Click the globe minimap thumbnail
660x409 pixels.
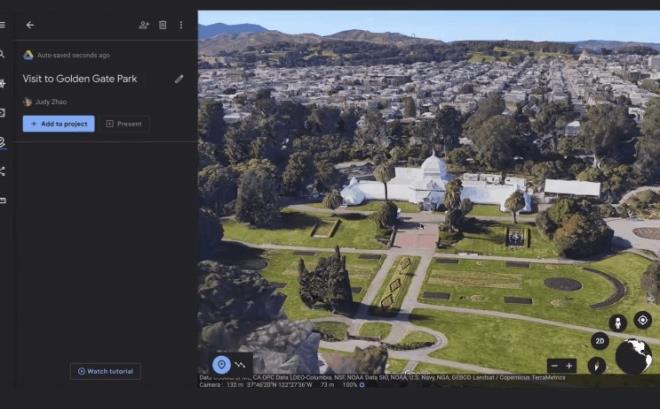pos(633,355)
